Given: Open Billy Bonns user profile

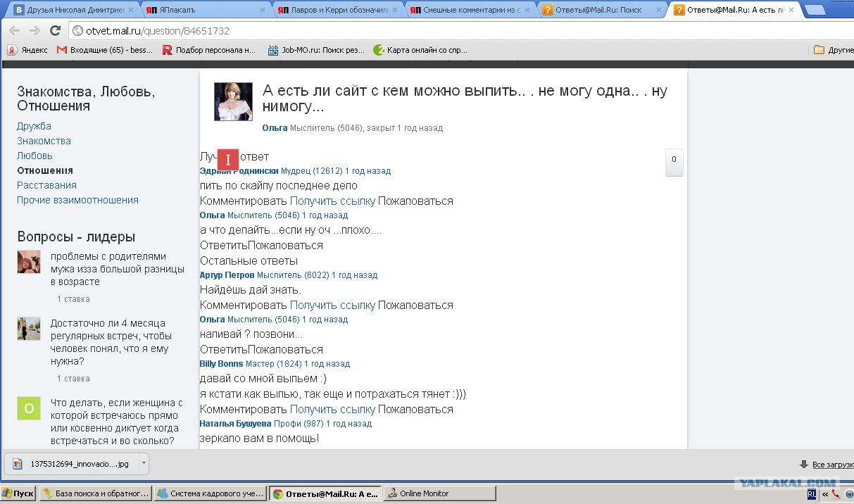Looking at the screenshot, I should pos(221,364).
